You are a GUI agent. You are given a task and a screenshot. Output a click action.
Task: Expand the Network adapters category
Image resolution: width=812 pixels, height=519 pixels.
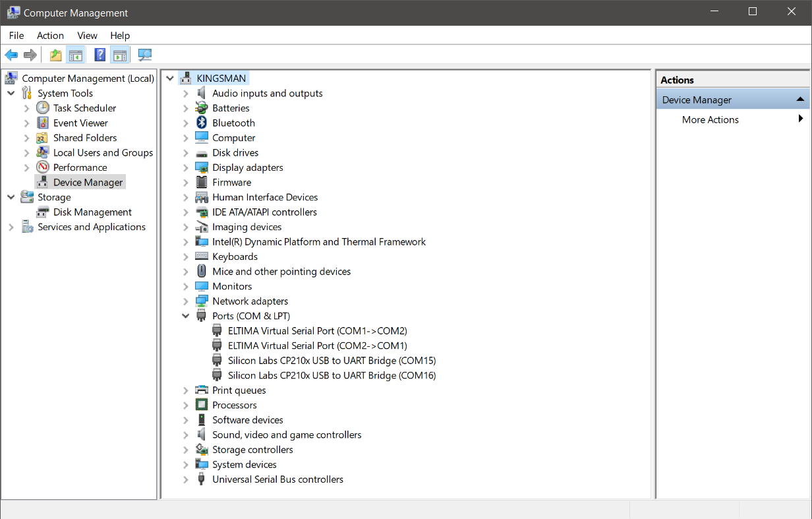pos(186,301)
